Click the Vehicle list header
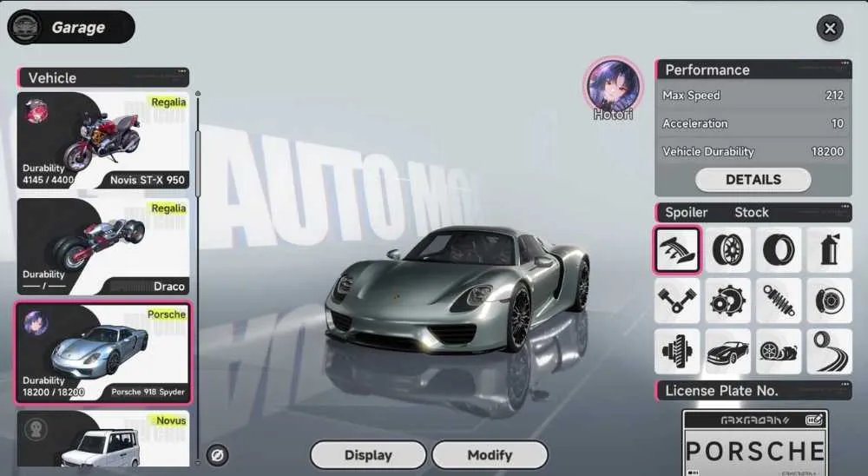 click(x=103, y=77)
